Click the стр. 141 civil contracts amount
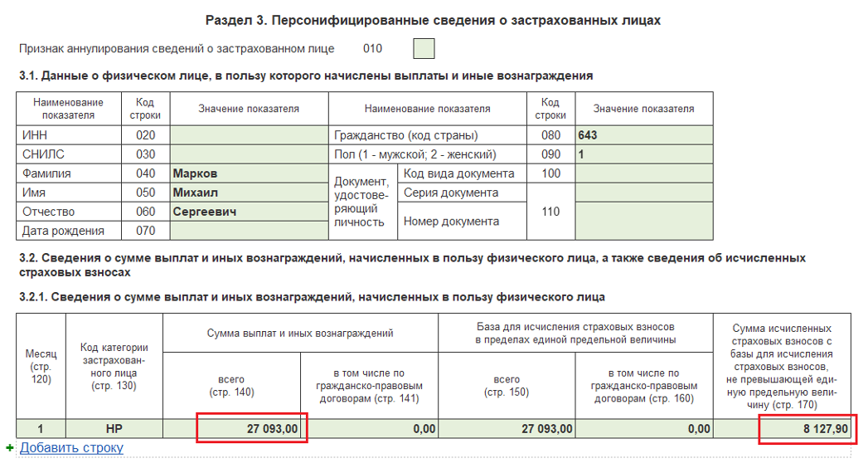 click(x=369, y=429)
